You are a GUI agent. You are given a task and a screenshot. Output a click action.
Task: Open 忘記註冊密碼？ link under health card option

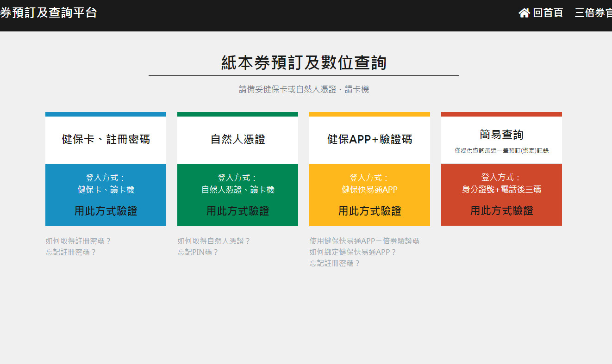point(71,252)
